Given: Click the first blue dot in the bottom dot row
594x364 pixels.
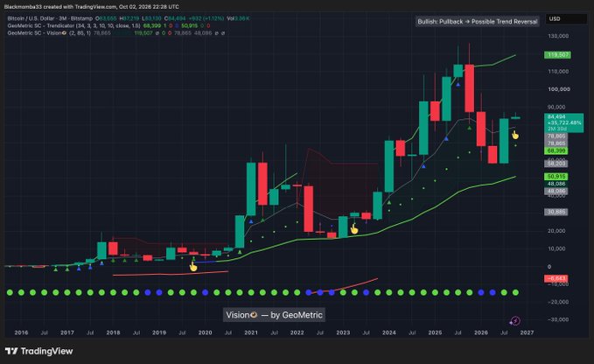Looking at the screenshot, I should pyautogui.click(x=148, y=292).
